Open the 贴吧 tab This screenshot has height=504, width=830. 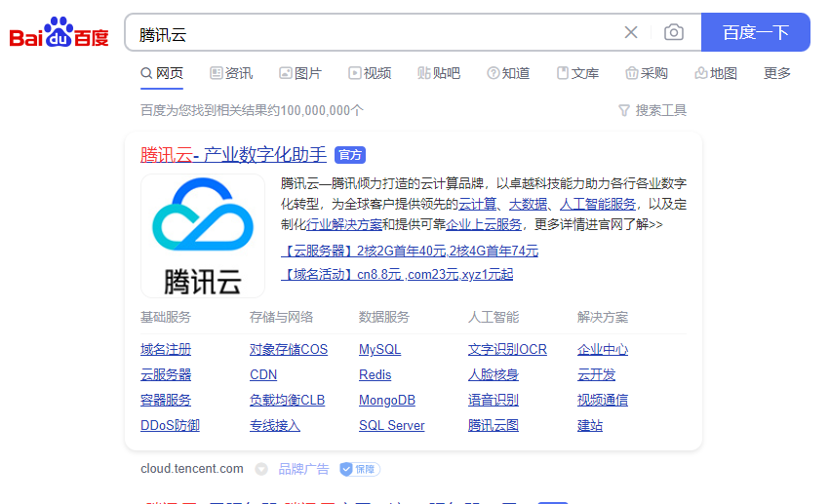tap(439, 73)
